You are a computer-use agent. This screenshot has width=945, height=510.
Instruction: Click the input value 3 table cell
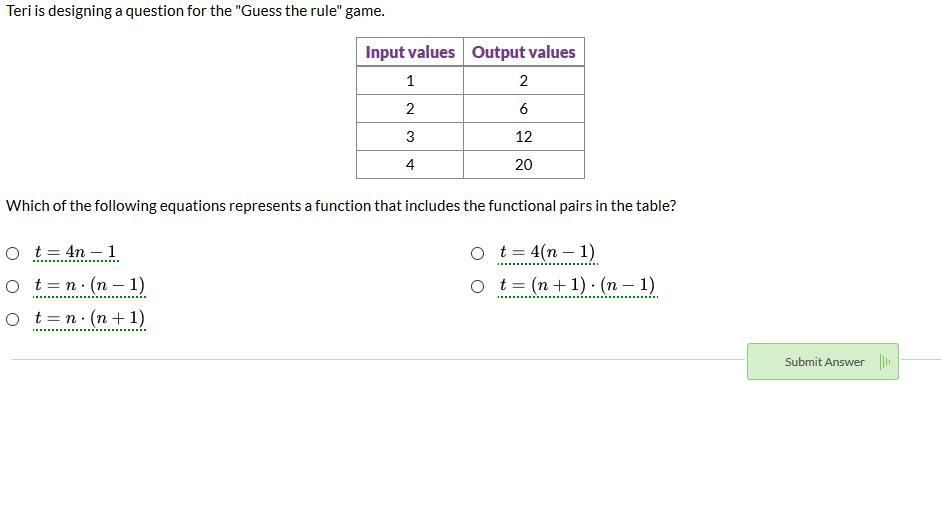pyautogui.click(x=410, y=137)
